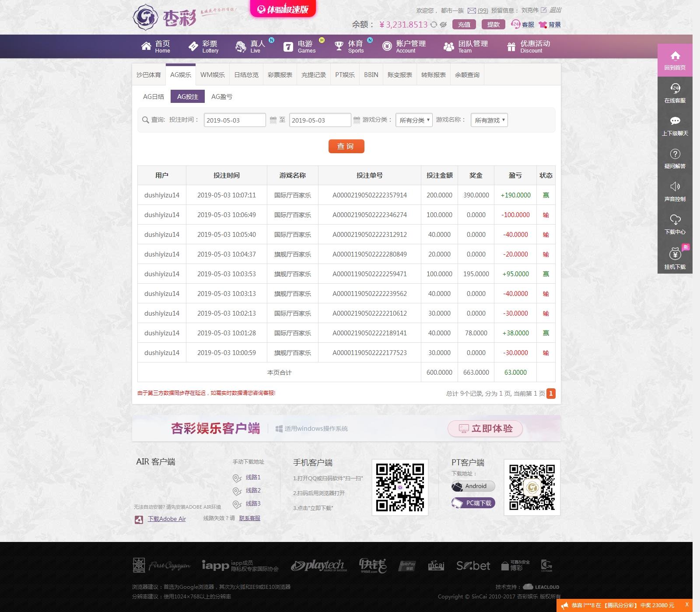Select the AG日结 sub-tab

(x=154, y=97)
